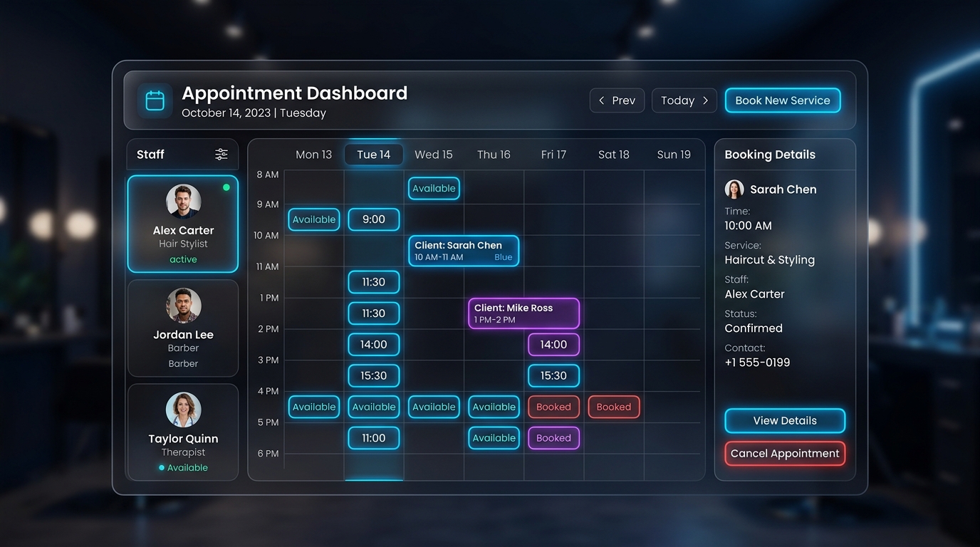980x547 pixels.
Task: Click the purple 14:00 slot on Friday
Action: (x=553, y=345)
